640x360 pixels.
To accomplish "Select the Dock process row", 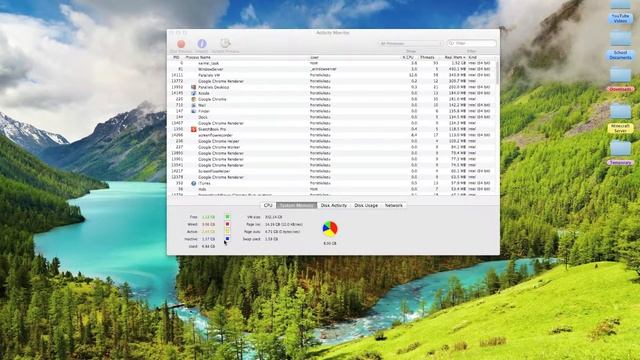I will [332, 117].
